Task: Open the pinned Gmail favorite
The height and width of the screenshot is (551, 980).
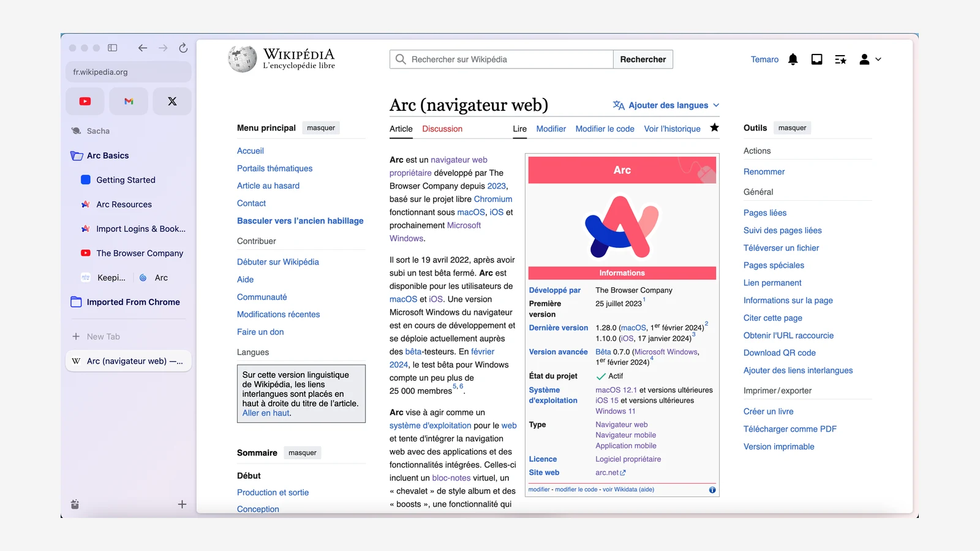Action: [129, 102]
